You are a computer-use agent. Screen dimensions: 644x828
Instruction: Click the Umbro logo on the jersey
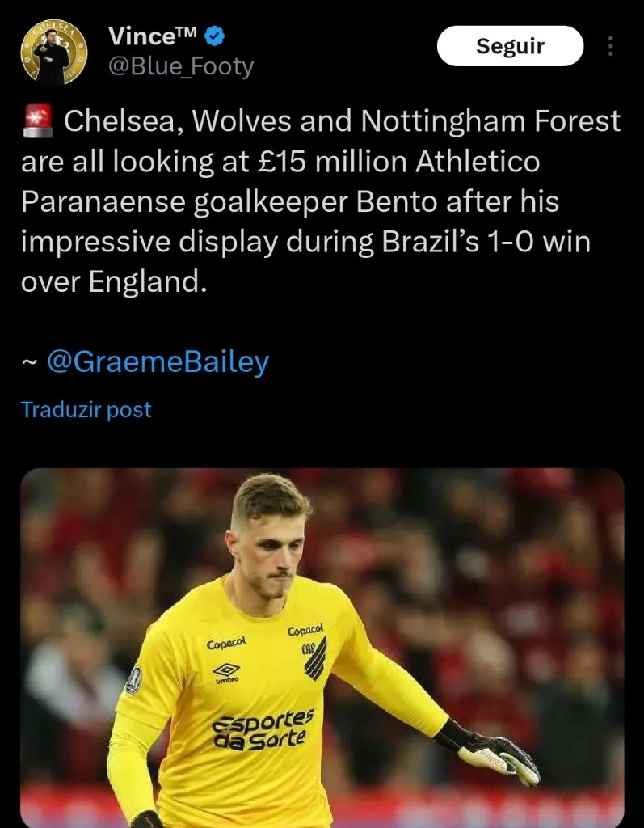226,673
